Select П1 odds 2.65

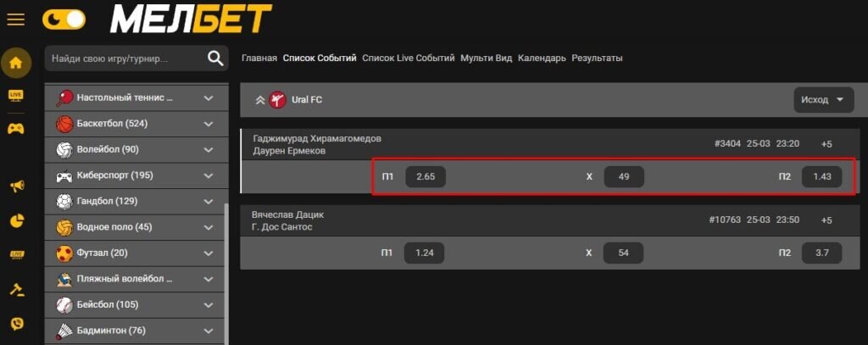[426, 176]
